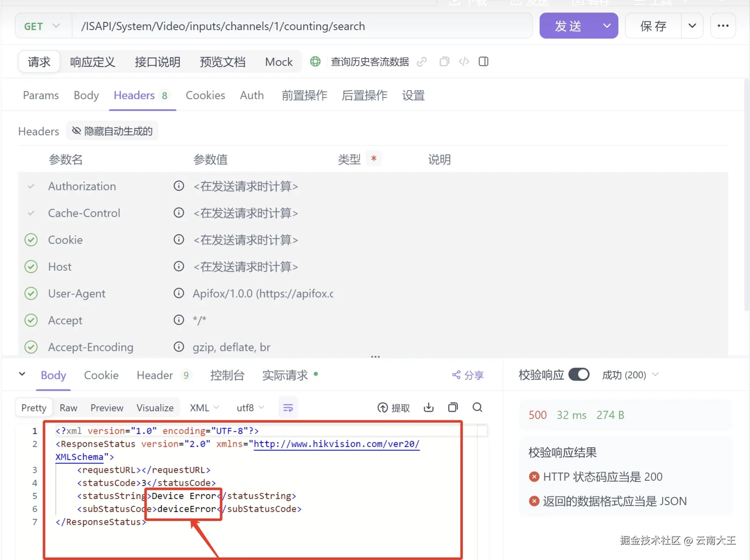Toggle the Host header checkbox
750x560 pixels.
(31, 267)
